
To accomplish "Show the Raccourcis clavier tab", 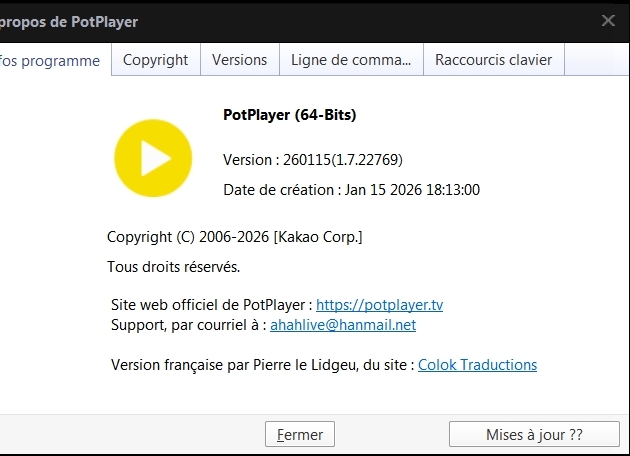I will click(494, 59).
